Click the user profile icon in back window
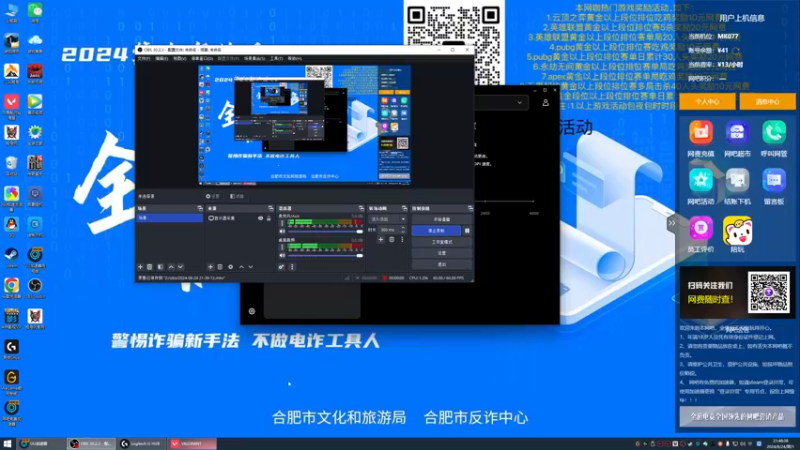Screen dimensions: 800x450 pos(545,103)
